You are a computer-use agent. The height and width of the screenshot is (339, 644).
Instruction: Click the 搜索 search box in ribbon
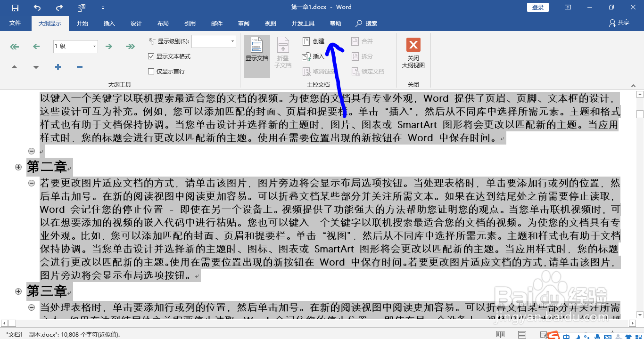[x=367, y=23]
